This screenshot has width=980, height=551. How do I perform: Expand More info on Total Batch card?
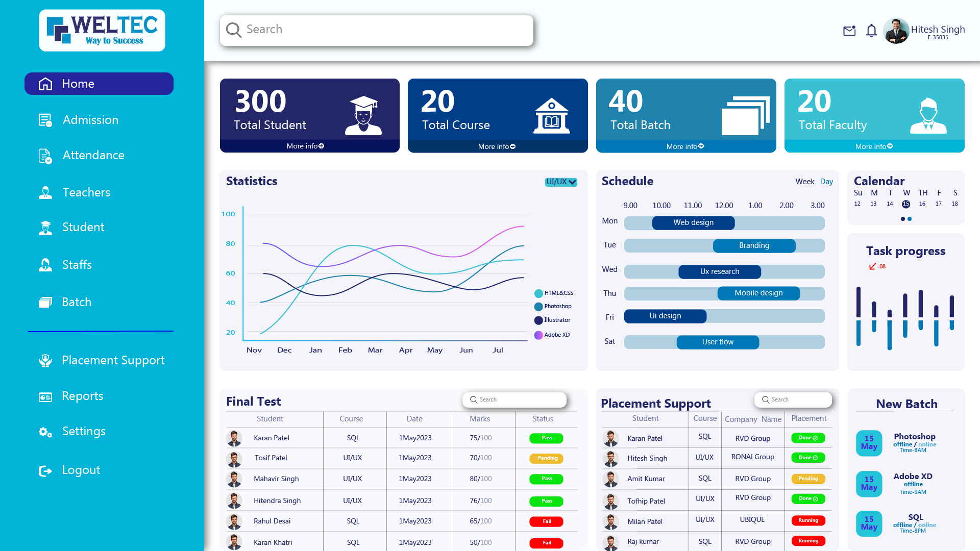tap(685, 146)
